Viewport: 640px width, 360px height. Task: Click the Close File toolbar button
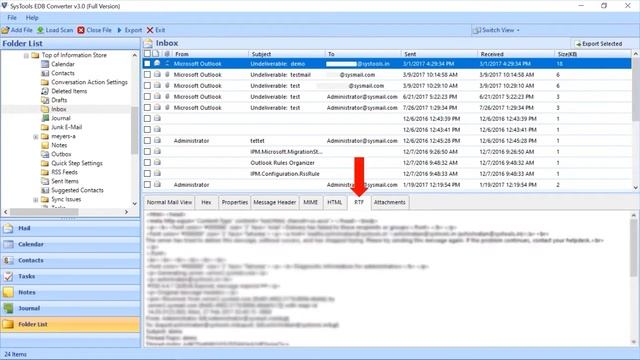[94, 30]
